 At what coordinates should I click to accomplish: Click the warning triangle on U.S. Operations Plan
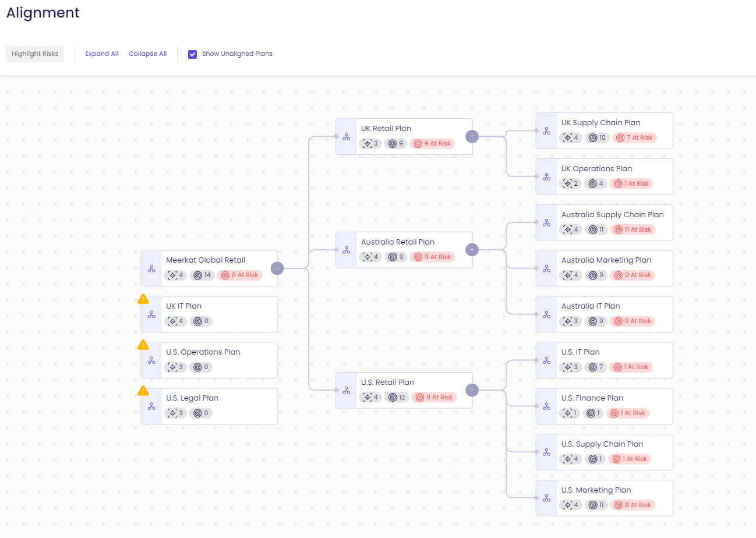tap(143, 345)
